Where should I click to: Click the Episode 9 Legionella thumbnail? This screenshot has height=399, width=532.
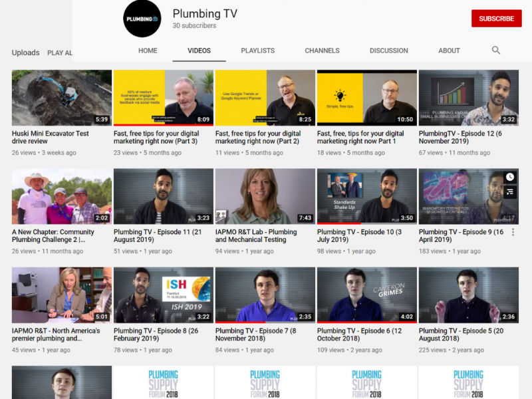coord(469,196)
